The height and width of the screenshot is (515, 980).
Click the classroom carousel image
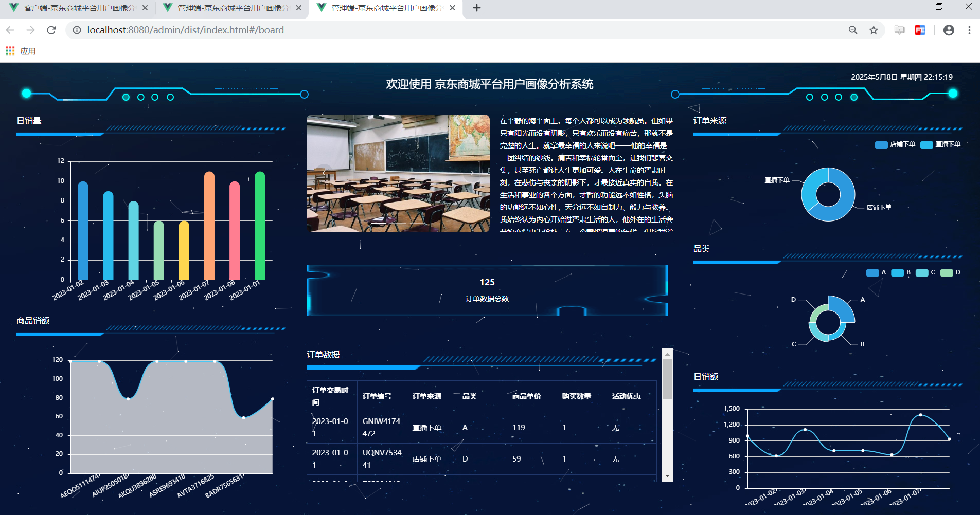[398, 173]
